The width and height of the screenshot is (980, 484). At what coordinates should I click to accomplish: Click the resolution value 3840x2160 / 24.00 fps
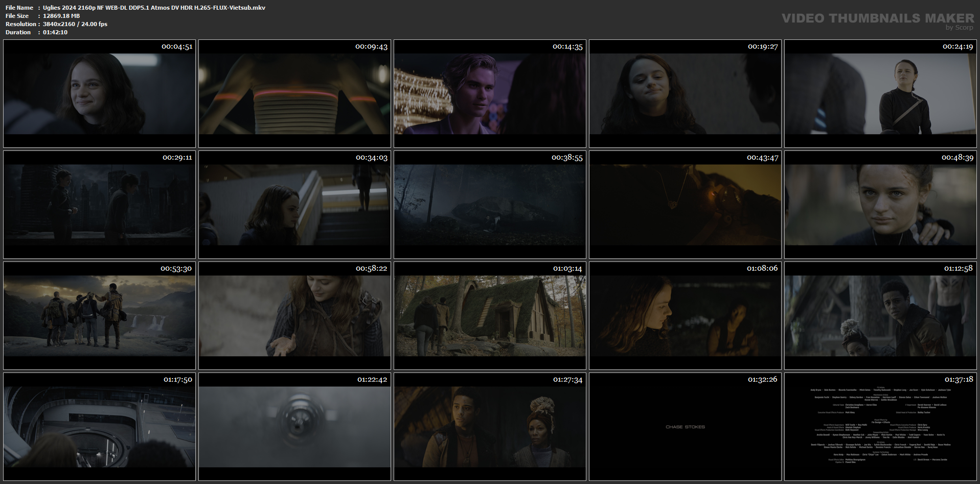pos(75,24)
